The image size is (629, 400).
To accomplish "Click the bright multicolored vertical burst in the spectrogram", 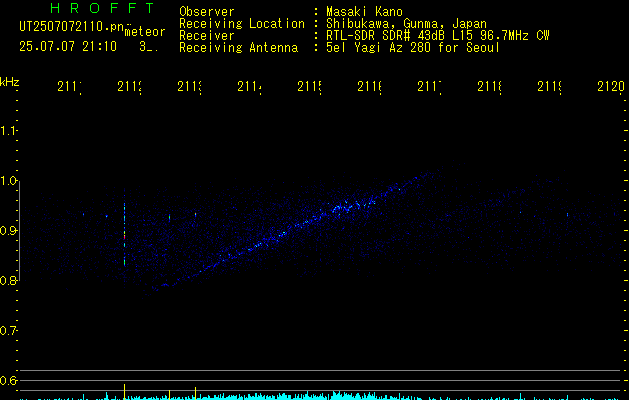I will click(125, 233).
